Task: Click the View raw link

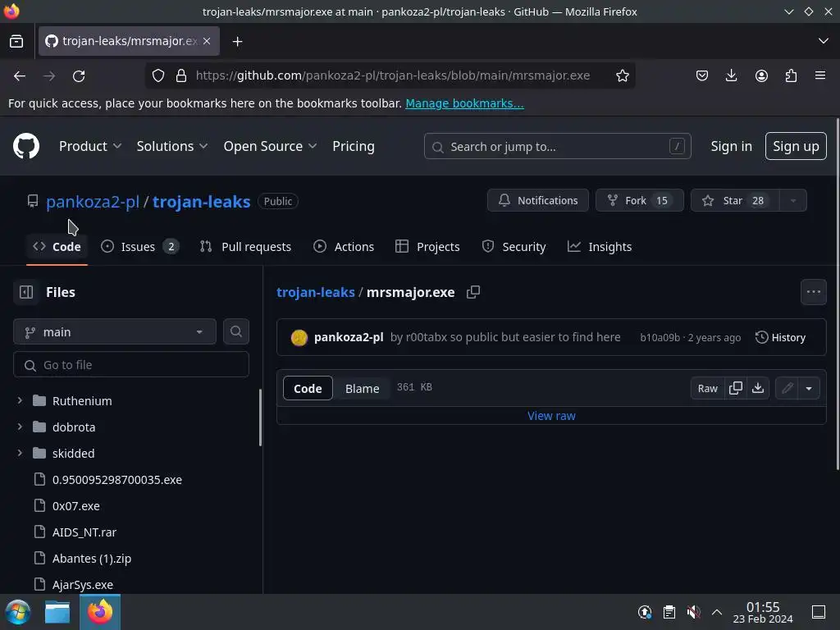Action: (551, 416)
